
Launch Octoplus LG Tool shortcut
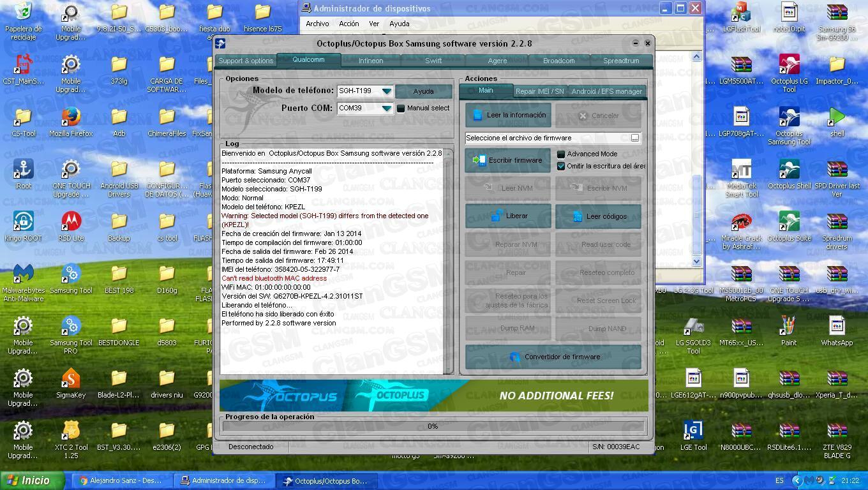click(x=789, y=73)
